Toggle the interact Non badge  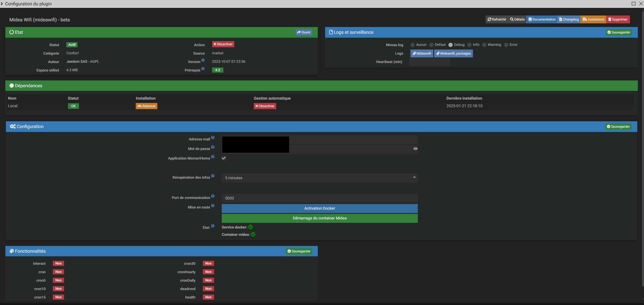pyautogui.click(x=58, y=263)
